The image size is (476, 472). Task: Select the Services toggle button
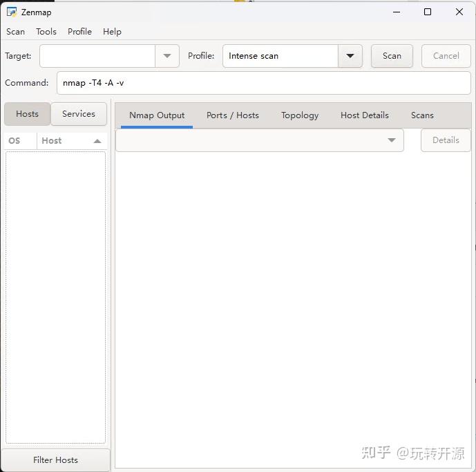click(x=79, y=114)
